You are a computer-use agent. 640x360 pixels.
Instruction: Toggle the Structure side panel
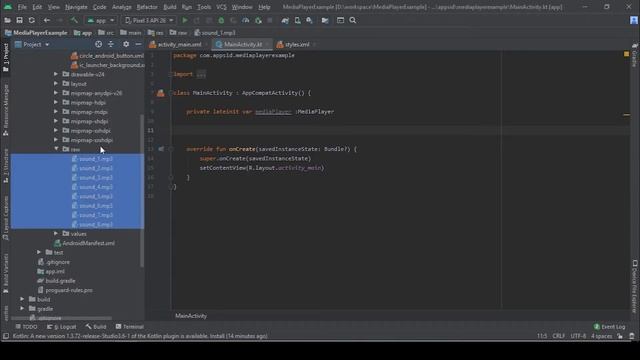click(x=6, y=165)
